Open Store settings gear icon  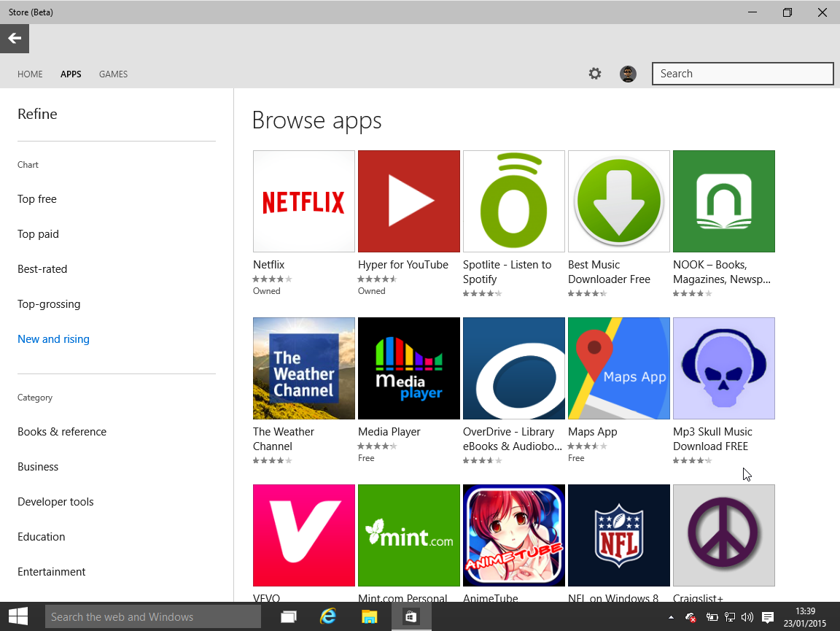tap(595, 74)
